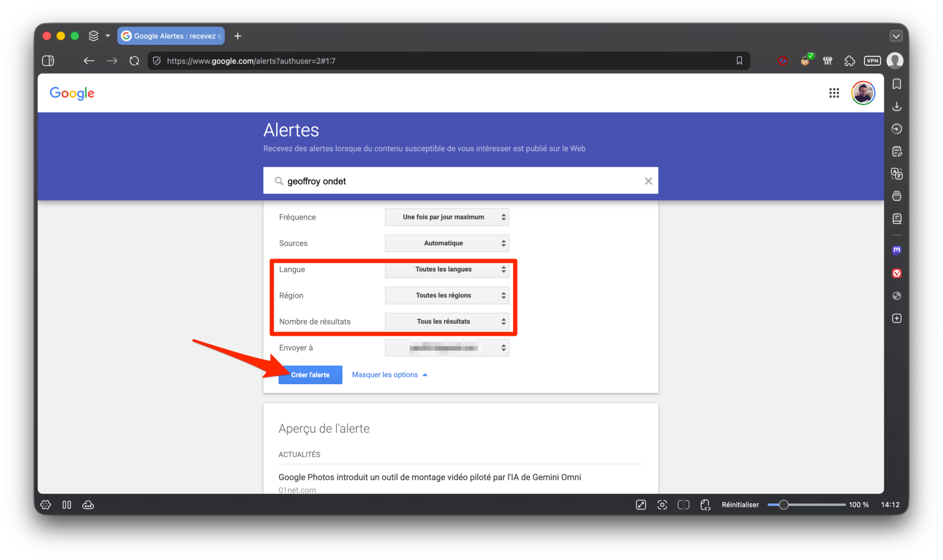The height and width of the screenshot is (560, 943).
Task: Open notes panel in right sidebar
Action: [x=897, y=151]
